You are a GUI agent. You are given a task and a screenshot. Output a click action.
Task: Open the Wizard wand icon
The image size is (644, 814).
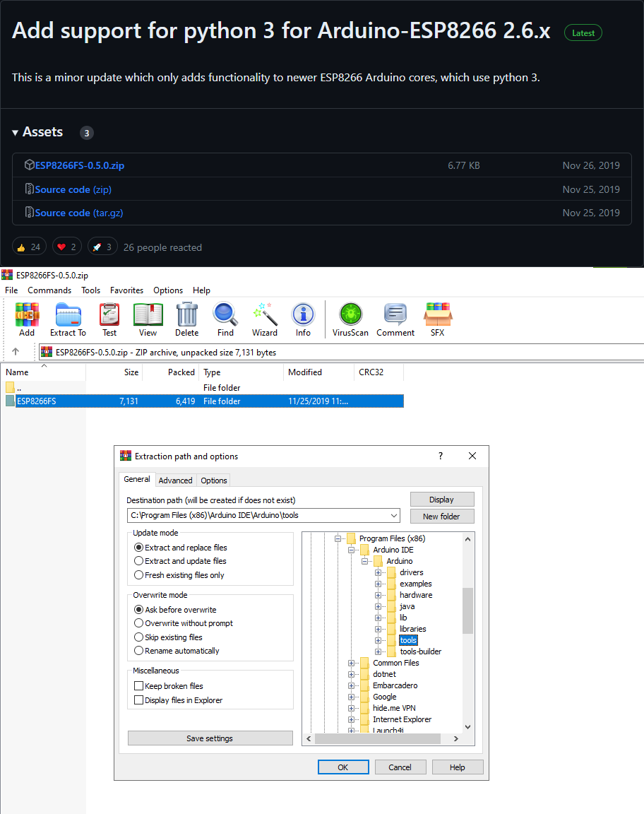(x=265, y=319)
